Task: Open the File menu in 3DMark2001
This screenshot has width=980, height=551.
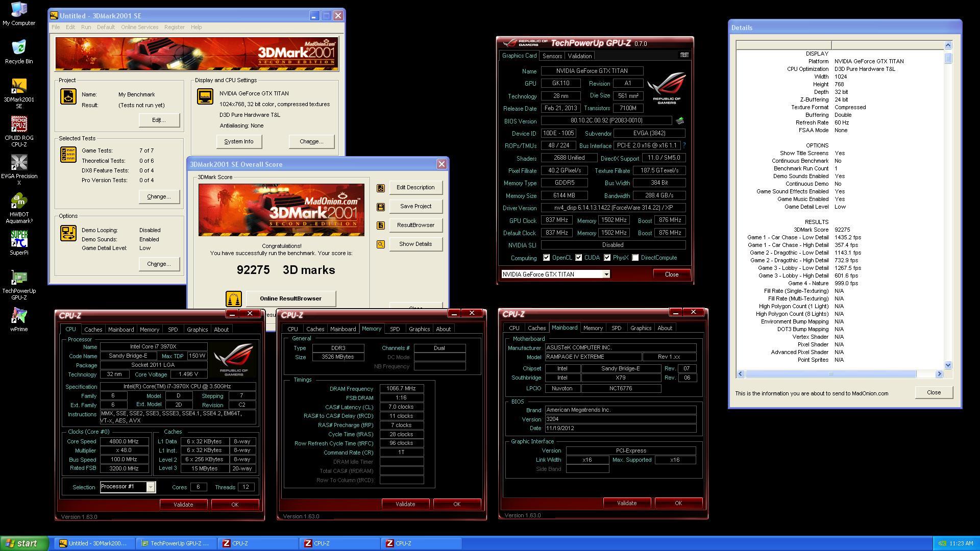Action: [x=56, y=27]
